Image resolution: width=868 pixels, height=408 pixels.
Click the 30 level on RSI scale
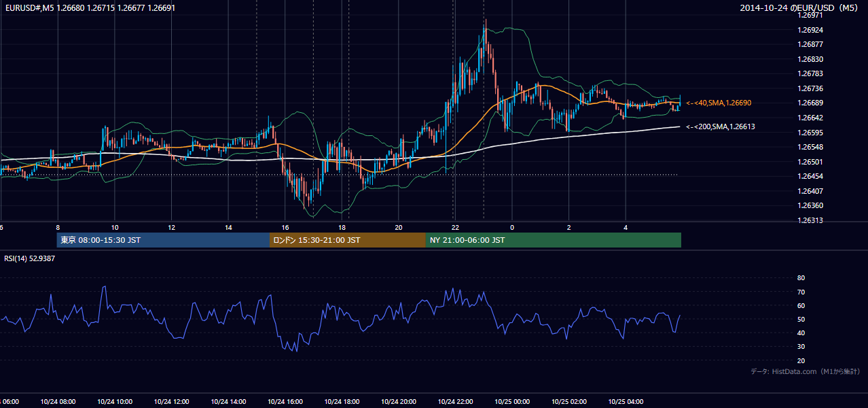(801, 347)
